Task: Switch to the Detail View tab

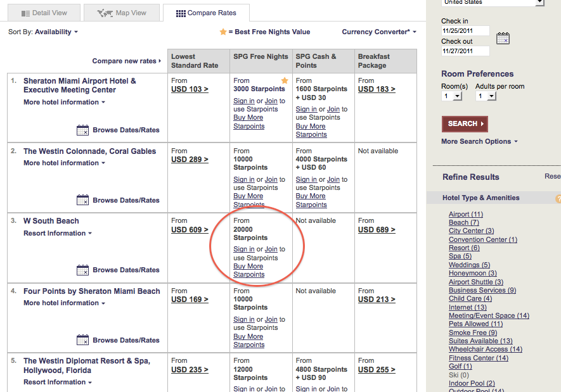Action: pos(44,13)
